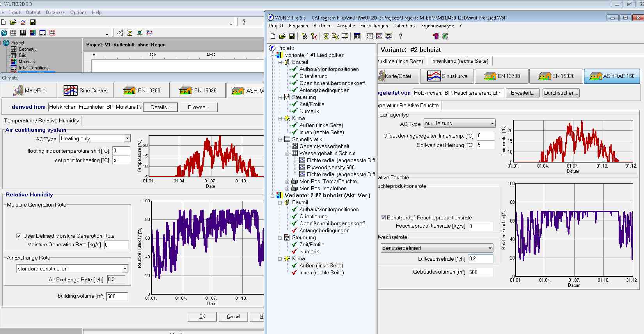Click the new document icon in WUFI Pro toolbar

tap(273, 36)
